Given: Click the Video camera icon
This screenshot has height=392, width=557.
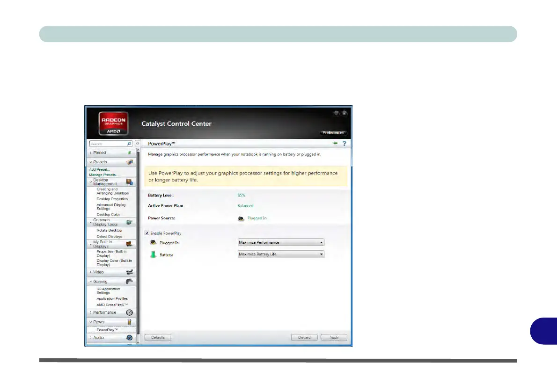Looking at the screenshot, I should coord(130,272).
